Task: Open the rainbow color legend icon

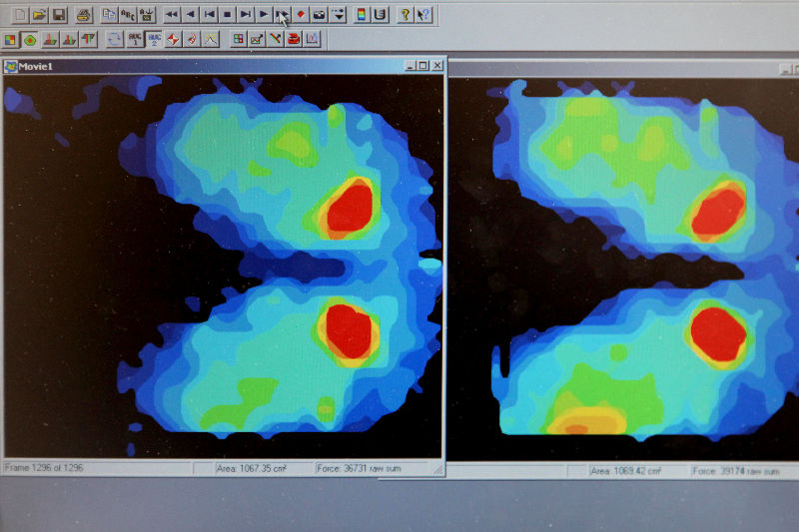Action: [362, 15]
